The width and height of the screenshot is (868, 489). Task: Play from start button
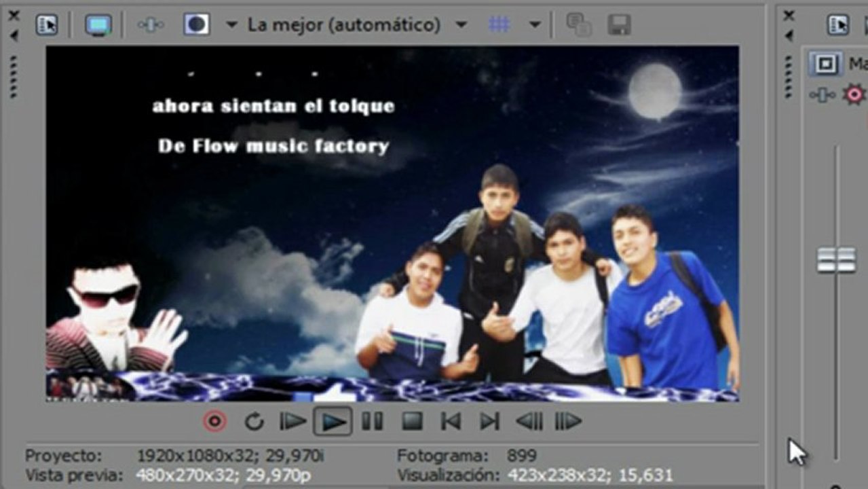[x=293, y=422]
